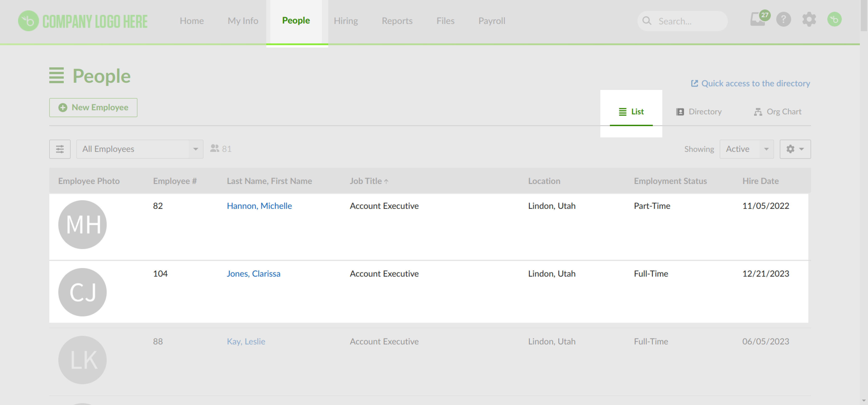The height and width of the screenshot is (405, 868).
Task: Open the hamburger menu beside the People heading
Action: [56, 76]
